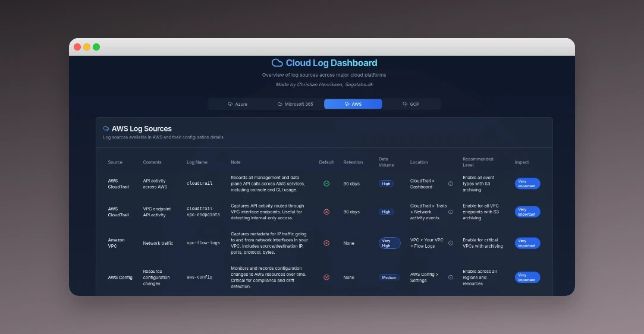Click the green check icon in cloudtrail row
Screen dimensions: 644x334
(x=326, y=184)
